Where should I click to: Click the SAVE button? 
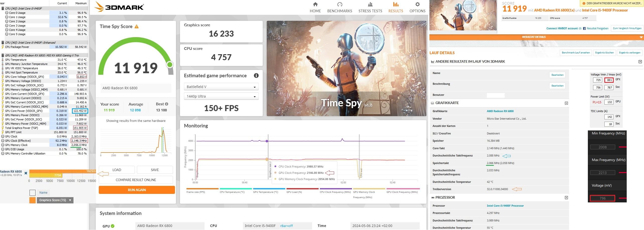coord(155,170)
